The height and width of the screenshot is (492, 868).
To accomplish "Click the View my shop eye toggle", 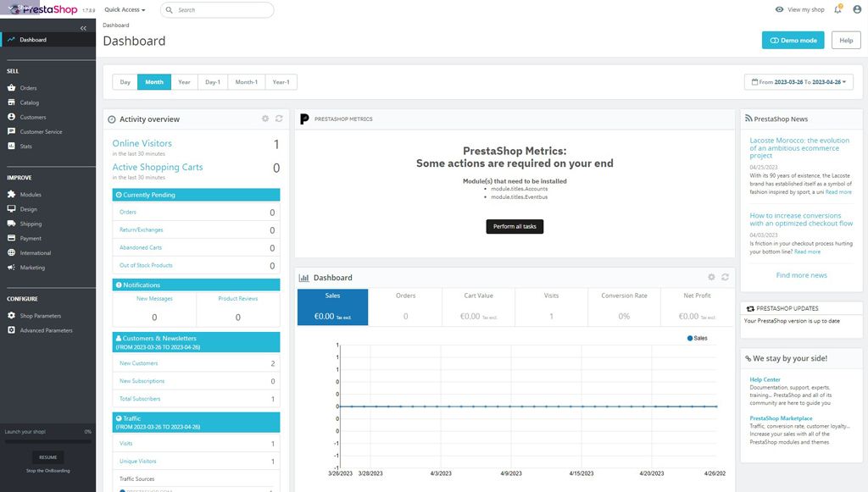I will (x=778, y=8).
